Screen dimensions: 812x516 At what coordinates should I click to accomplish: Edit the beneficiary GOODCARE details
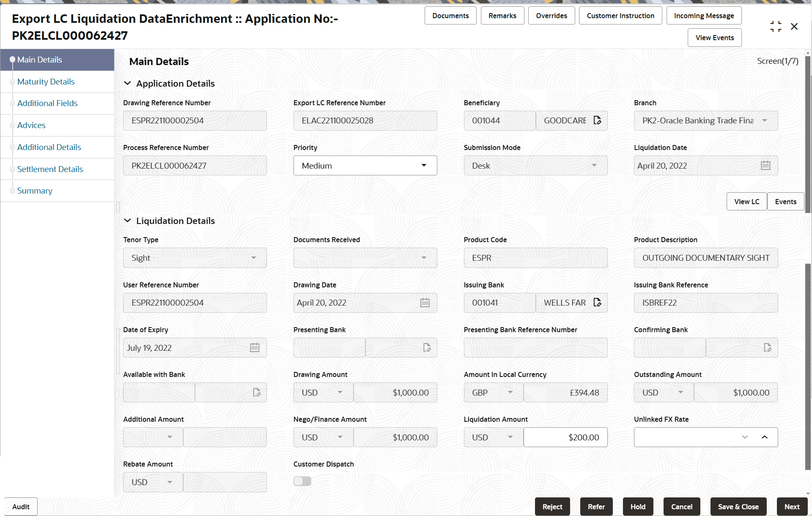[598, 120]
